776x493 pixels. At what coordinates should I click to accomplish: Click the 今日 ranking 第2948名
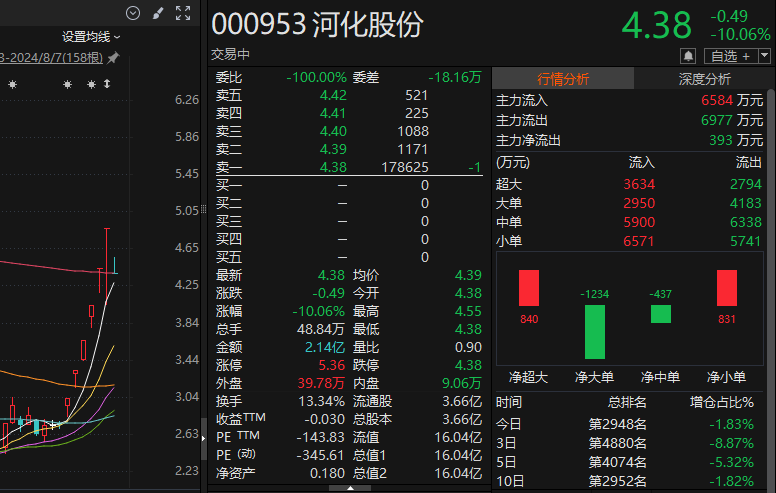[618, 424]
